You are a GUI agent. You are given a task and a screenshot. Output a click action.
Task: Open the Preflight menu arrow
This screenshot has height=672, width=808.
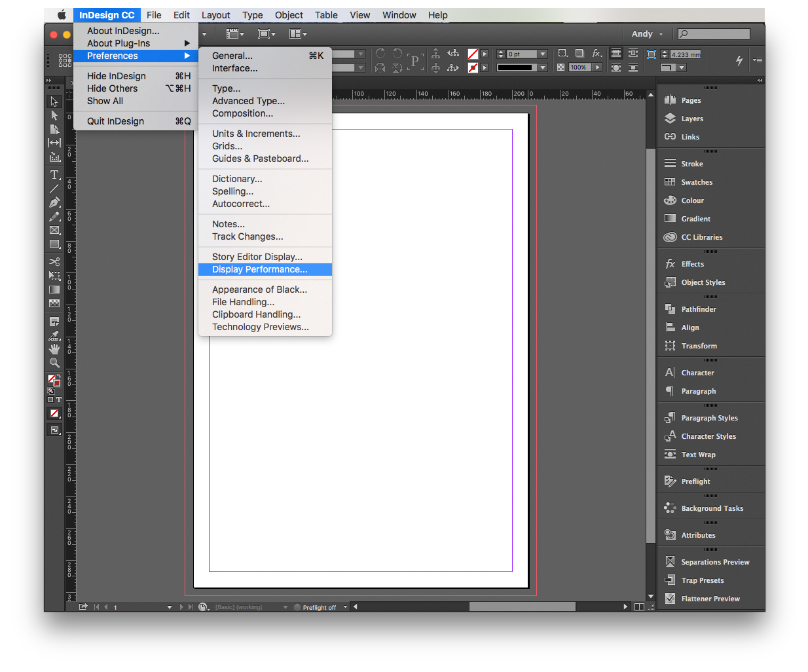(x=346, y=607)
